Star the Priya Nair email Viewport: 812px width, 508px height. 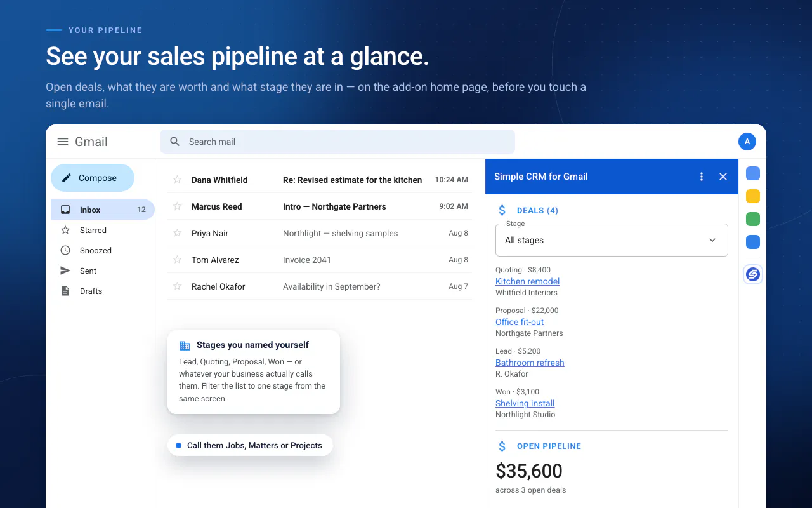(x=178, y=233)
